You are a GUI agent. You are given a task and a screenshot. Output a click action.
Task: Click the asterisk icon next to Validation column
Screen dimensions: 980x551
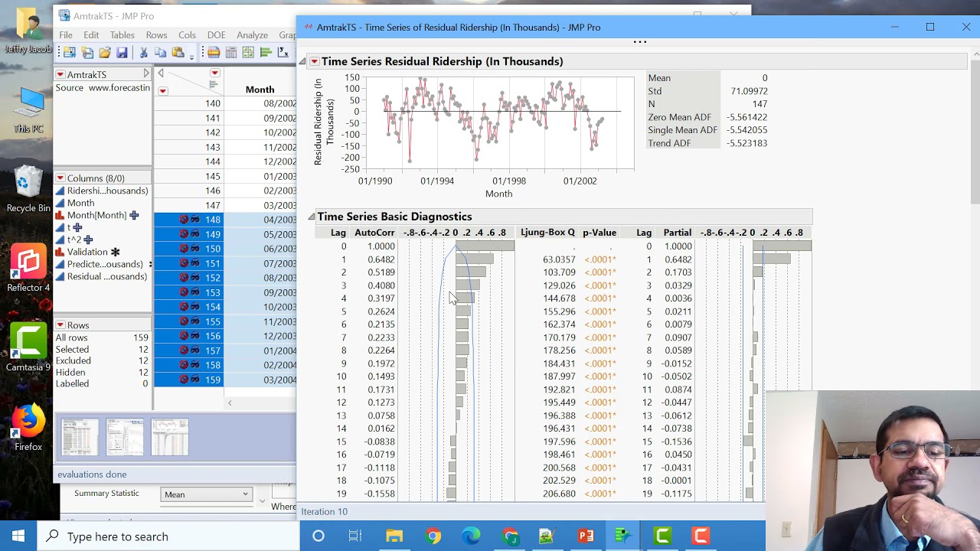click(115, 252)
